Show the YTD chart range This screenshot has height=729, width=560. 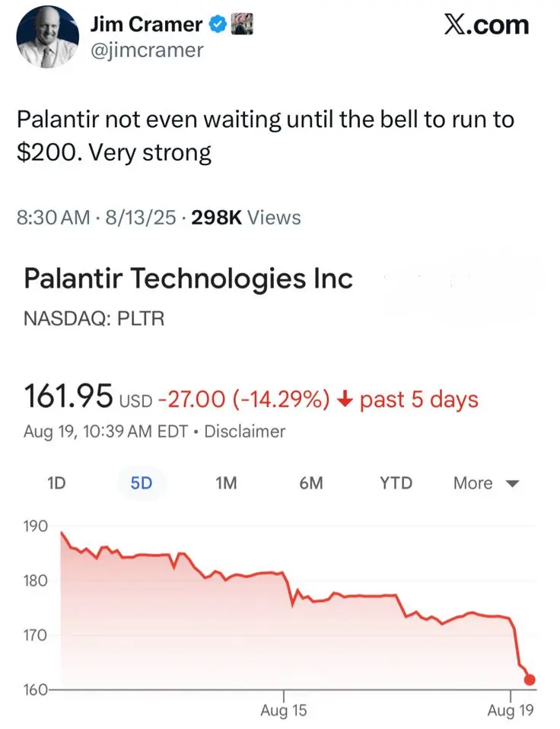point(396,483)
